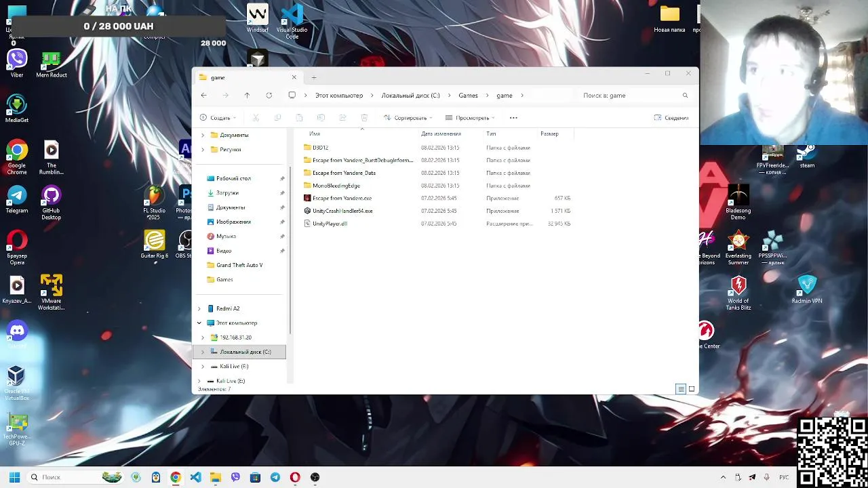The width and height of the screenshot is (868, 488).
Task: Select UnityCrashHandler64.exe file
Action: [x=342, y=211]
